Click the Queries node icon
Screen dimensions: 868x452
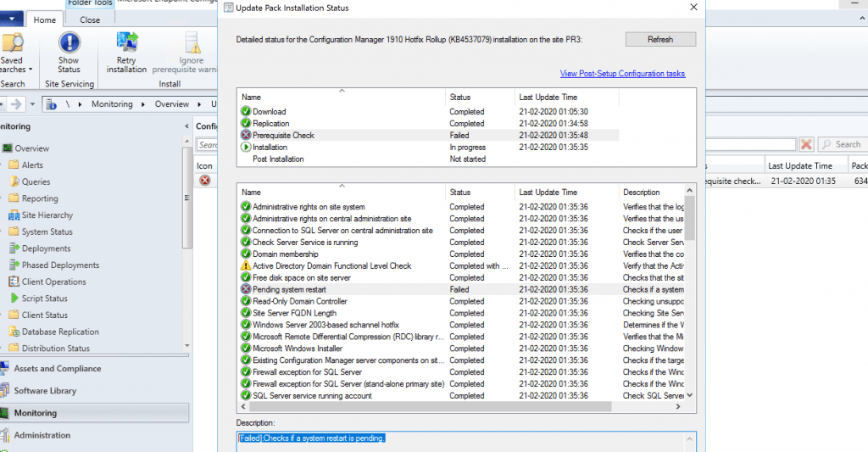pos(14,181)
